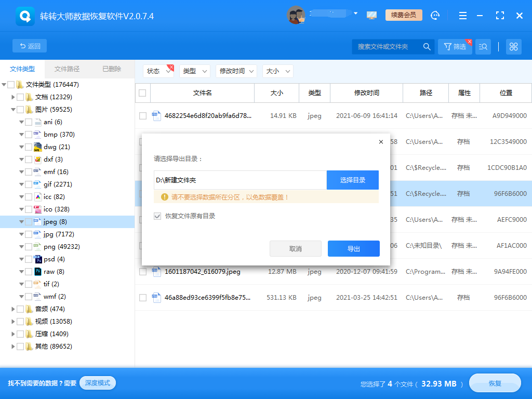Click the magnifier icon in search box
Image resolution: width=532 pixels, height=399 pixels.
point(427,47)
